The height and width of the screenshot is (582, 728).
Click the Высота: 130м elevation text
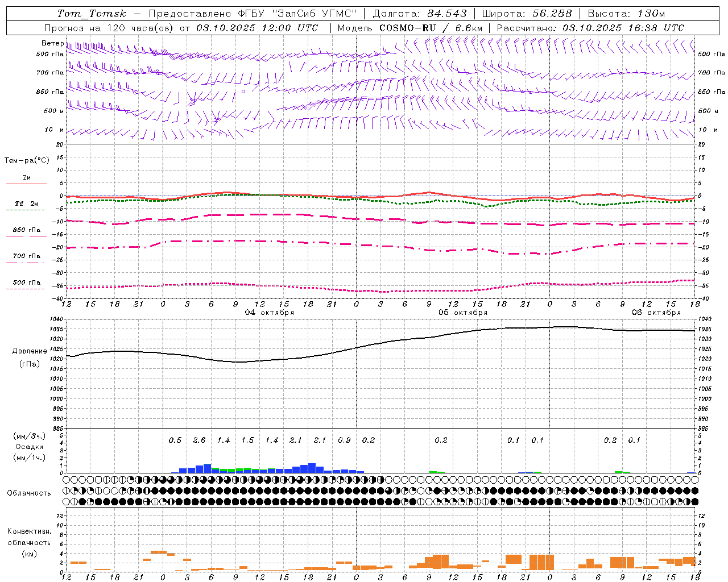(x=626, y=14)
